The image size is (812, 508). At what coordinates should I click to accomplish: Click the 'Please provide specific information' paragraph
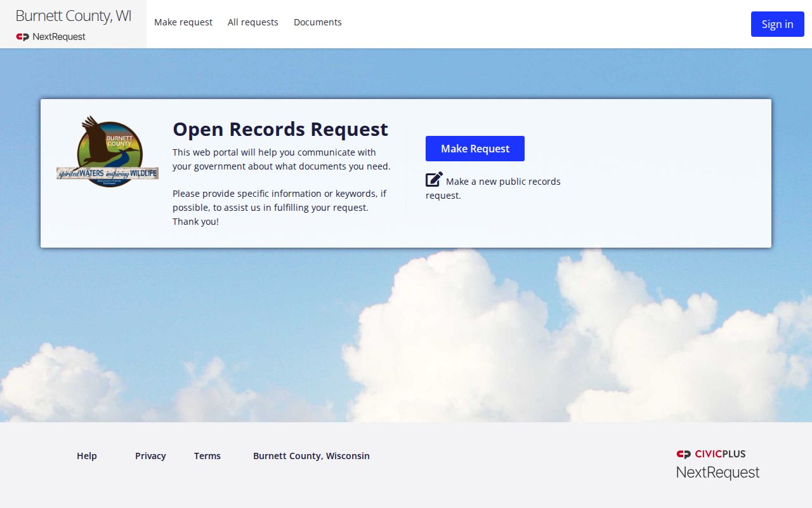(279, 208)
